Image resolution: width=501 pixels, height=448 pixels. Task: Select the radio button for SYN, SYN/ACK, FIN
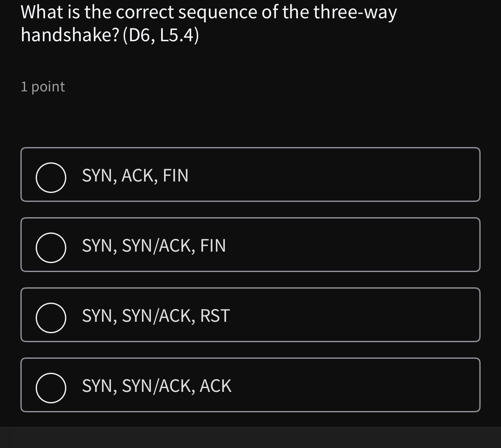[51, 249]
